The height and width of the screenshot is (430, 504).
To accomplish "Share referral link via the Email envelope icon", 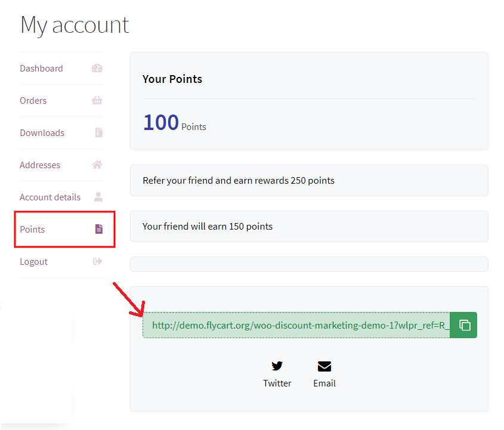I will coord(324,366).
